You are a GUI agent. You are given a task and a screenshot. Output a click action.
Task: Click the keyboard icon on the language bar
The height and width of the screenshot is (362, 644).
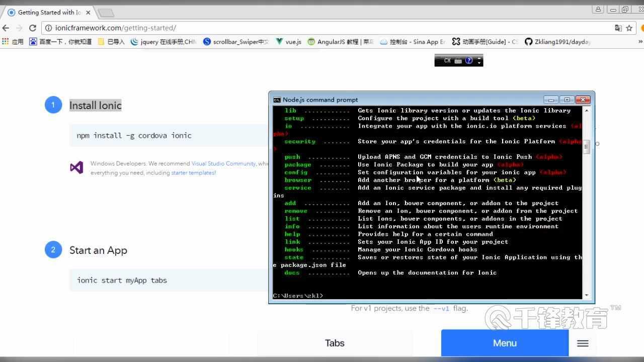(x=458, y=61)
